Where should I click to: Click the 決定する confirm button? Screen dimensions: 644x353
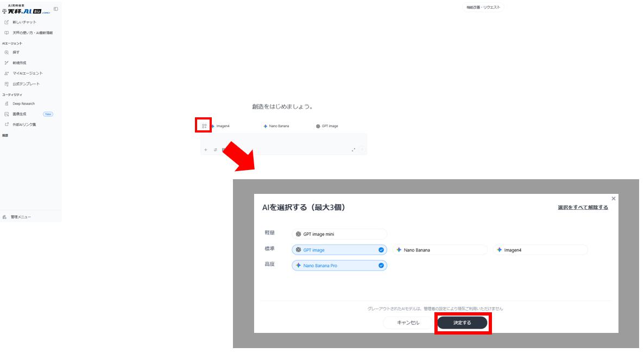coord(463,323)
